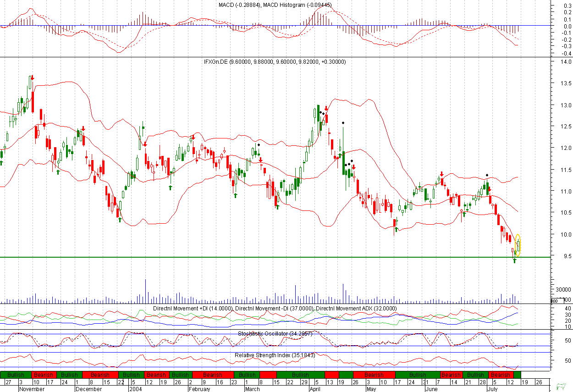Click the green buy arrow at the late-December low
The height and width of the screenshot is (392, 573).
[x=120, y=220]
